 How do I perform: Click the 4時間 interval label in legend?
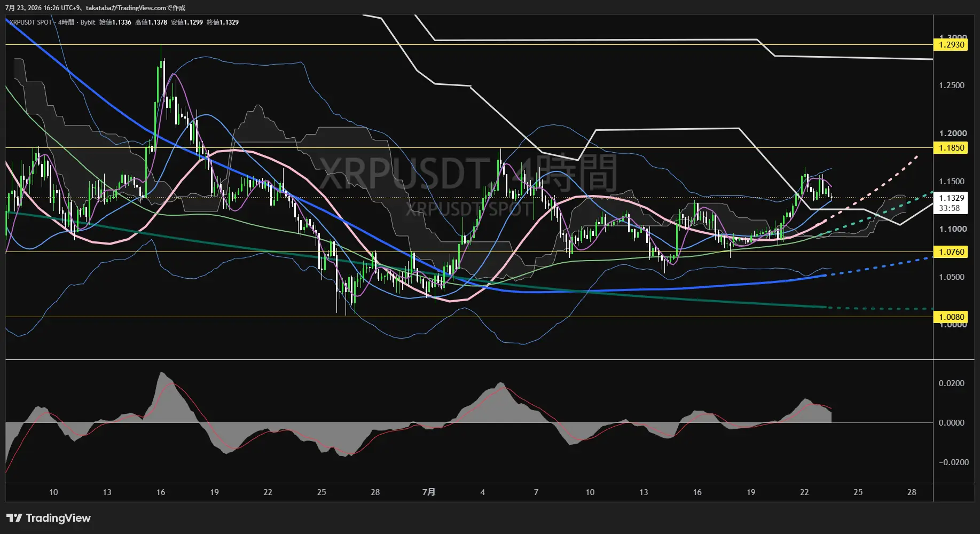66,22
